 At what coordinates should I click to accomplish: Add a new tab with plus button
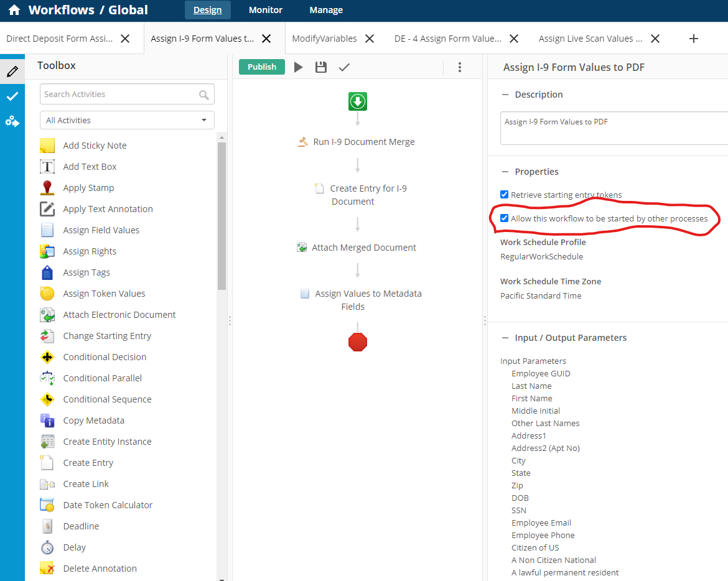coord(694,39)
